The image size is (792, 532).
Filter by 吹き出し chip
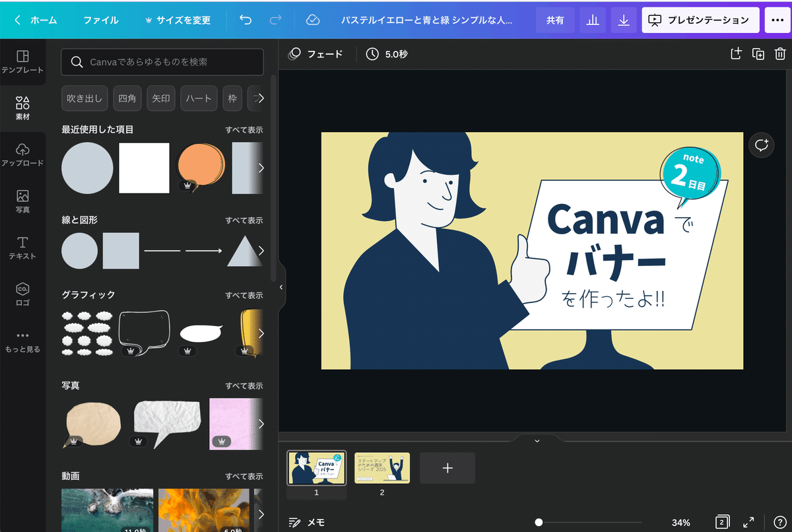pos(84,98)
